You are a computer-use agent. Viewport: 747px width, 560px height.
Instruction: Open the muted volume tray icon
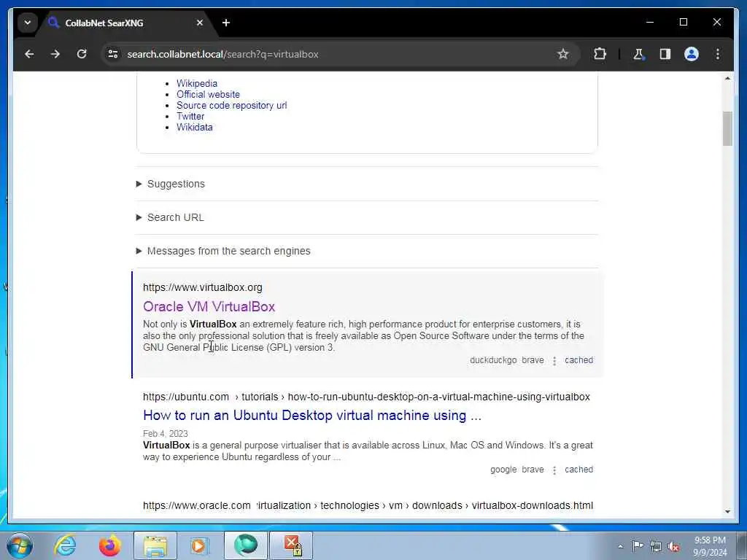point(673,547)
